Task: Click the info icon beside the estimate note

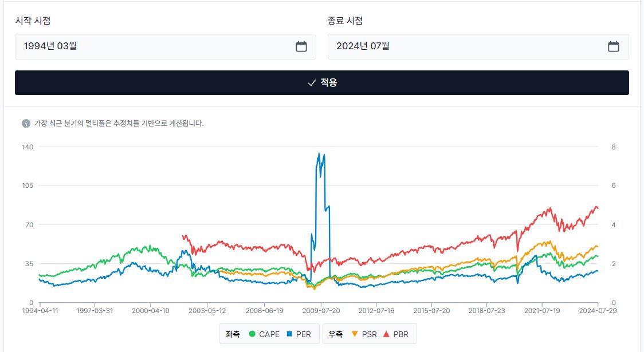Action: tap(26, 123)
